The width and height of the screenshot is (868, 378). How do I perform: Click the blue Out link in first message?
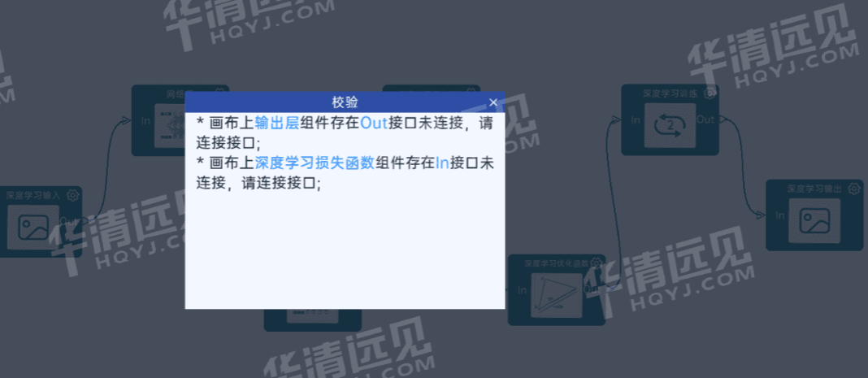click(374, 123)
